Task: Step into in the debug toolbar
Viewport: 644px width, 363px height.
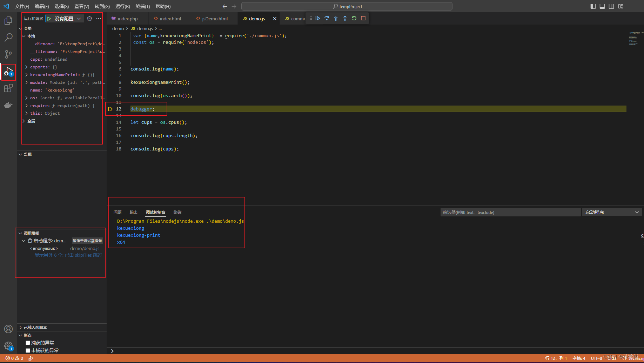Action: coord(336,18)
